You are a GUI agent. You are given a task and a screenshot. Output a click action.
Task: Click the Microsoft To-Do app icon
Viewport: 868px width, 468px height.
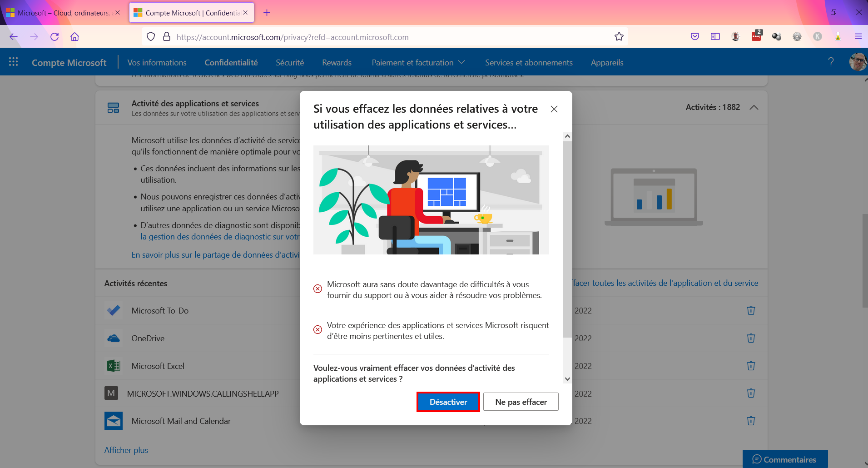(114, 310)
